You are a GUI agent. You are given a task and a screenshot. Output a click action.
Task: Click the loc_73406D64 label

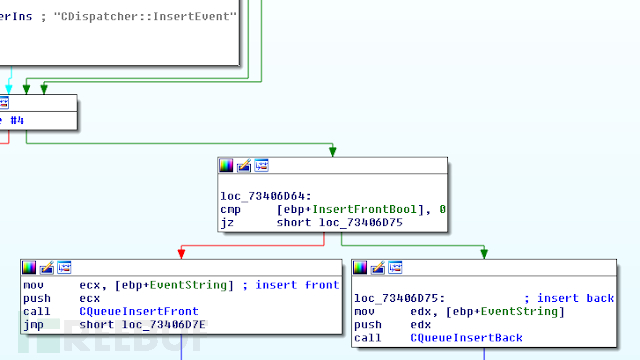pos(266,196)
